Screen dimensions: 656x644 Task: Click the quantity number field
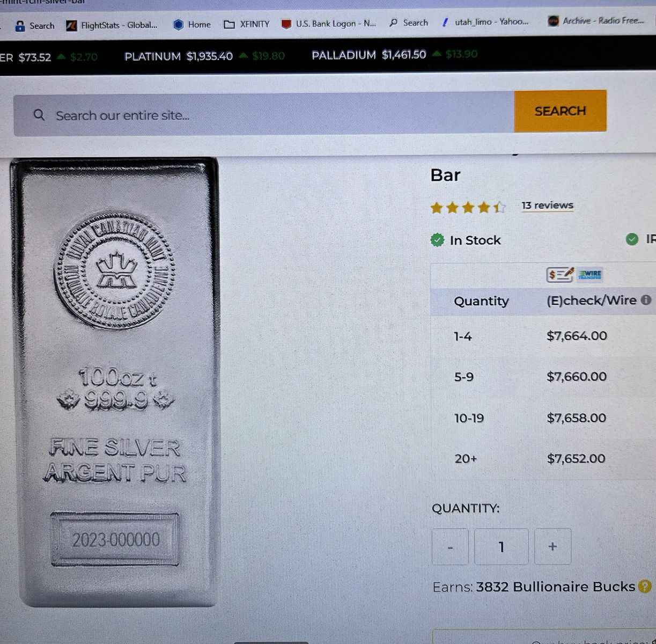[501, 547]
